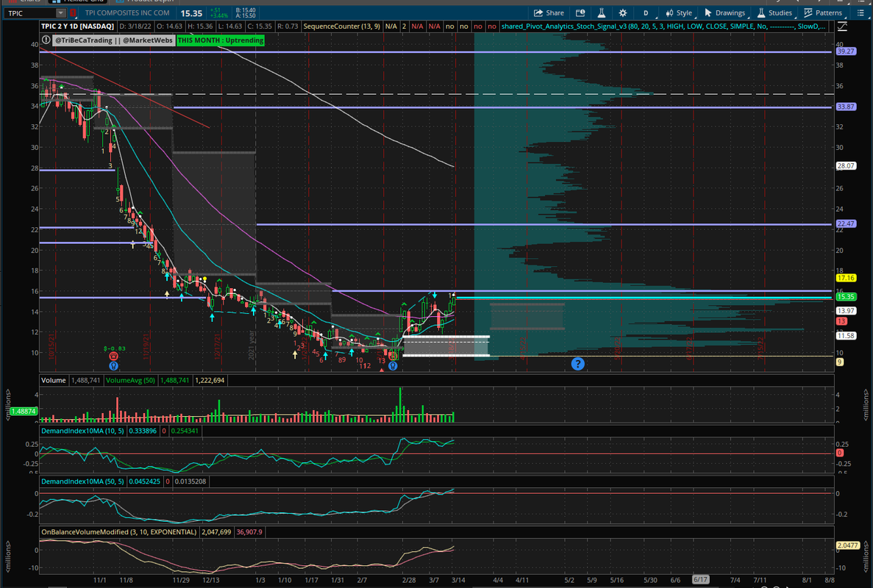Click the VolumeAvg (50) label
The width and height of the screenshot is (873, 588).
pos(130,380)
